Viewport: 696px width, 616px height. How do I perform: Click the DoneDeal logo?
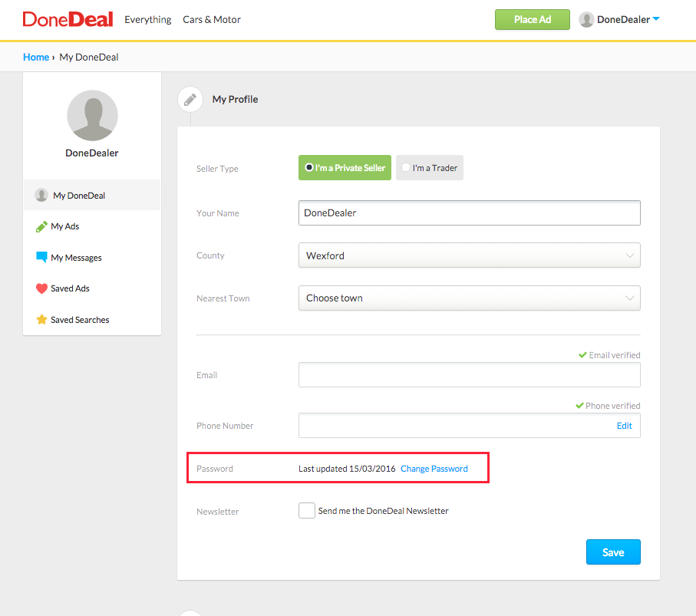(68, 19)
